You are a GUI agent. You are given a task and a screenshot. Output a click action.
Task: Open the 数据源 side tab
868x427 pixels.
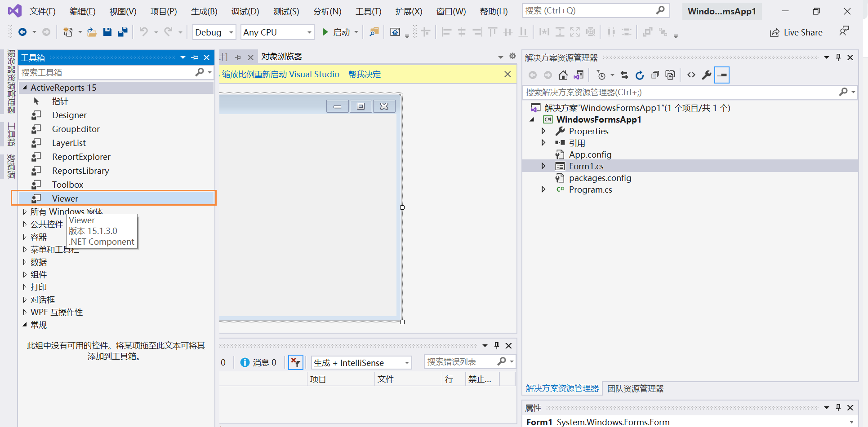click(11, 166)
